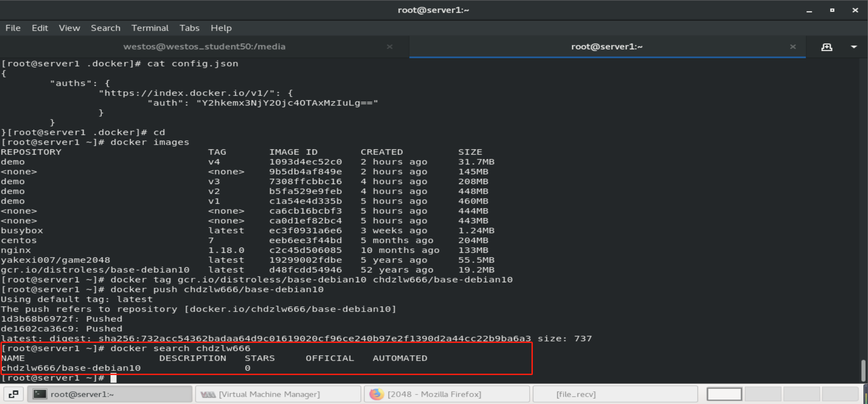868x404 pixels.
Task: Click image ID d48fcdd54946
Action: pos(305,270)
